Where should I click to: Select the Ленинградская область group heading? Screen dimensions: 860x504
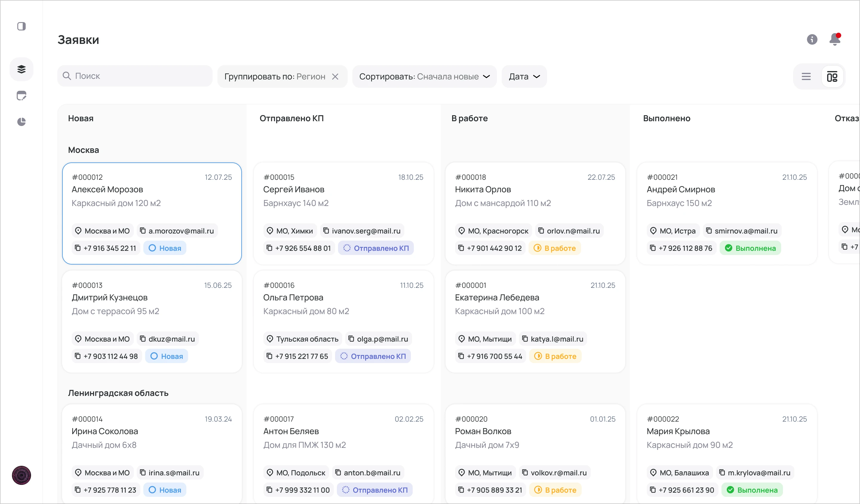pos(118,393)
